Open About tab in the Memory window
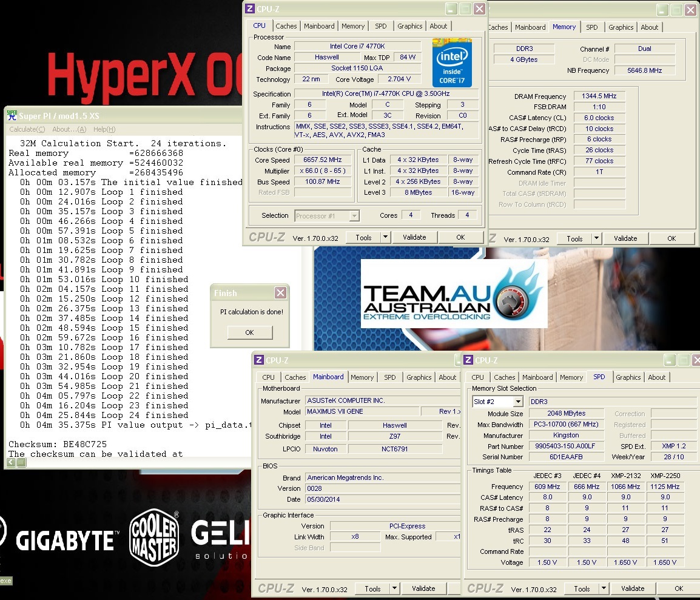This screenshot has width=700, height=600. click(650, 27)
